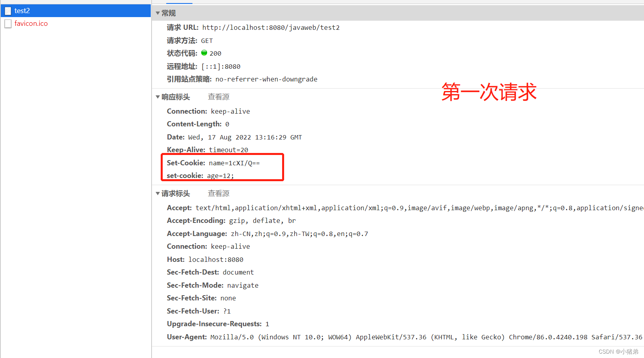Image resolution: width=644 pixels, height=358 pixels.
Task: View source of request headers (查看源)
Action: coord(219,194)
